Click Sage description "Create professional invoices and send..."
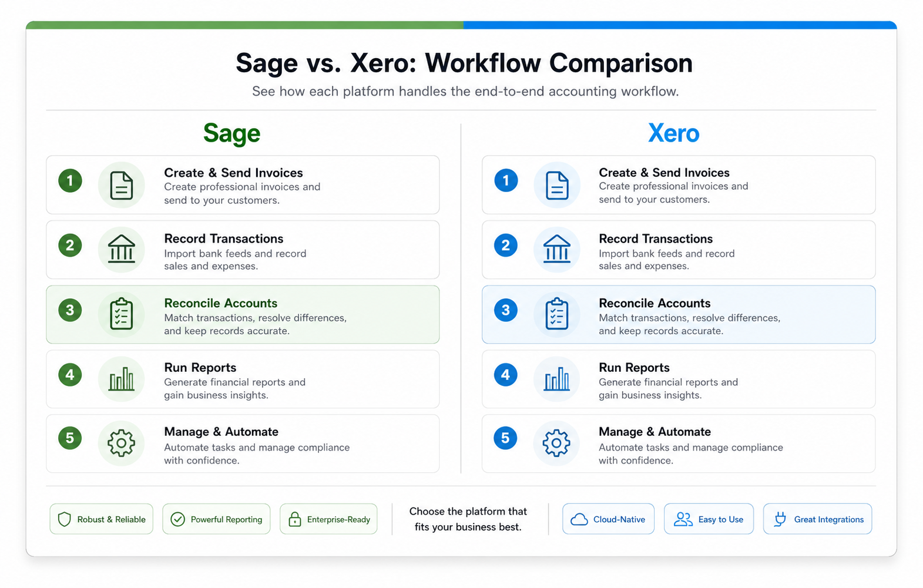Viewport: 923px width, 588px height. (x=243, y=194)
